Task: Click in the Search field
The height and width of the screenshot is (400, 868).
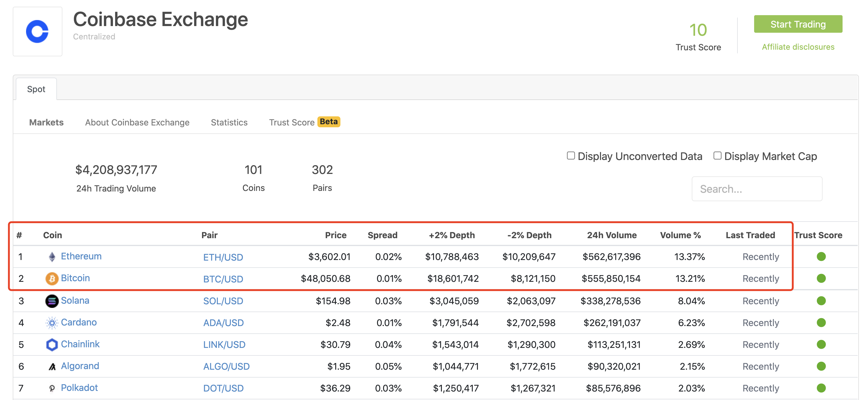Action: click(757, 189)
